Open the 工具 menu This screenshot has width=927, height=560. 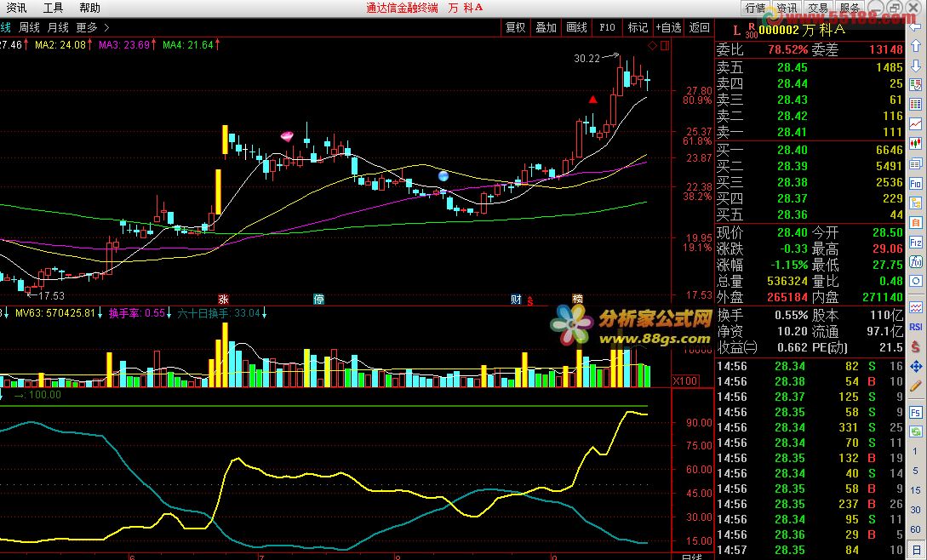point(53,8)
